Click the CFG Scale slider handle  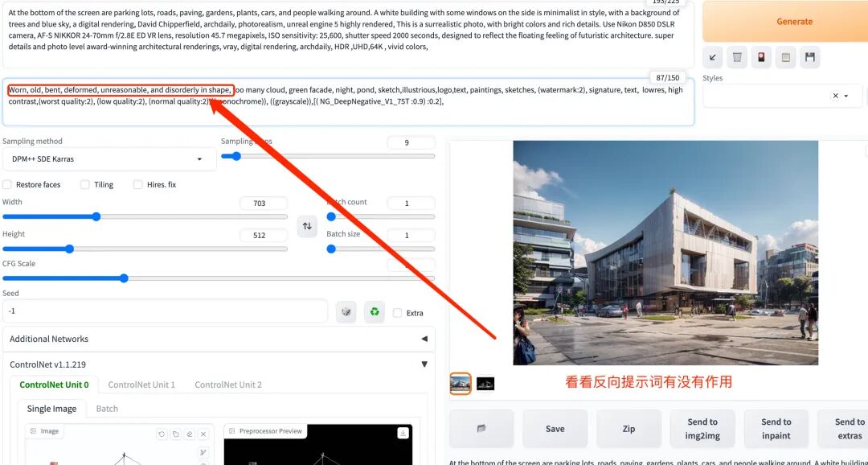pyautogui.click(x=124, y=278)
